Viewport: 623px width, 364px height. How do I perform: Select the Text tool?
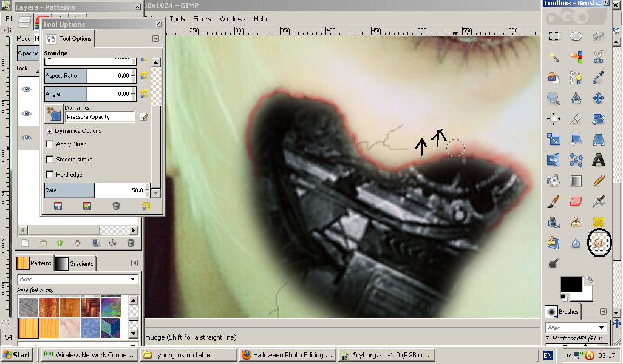pos(598,160)
